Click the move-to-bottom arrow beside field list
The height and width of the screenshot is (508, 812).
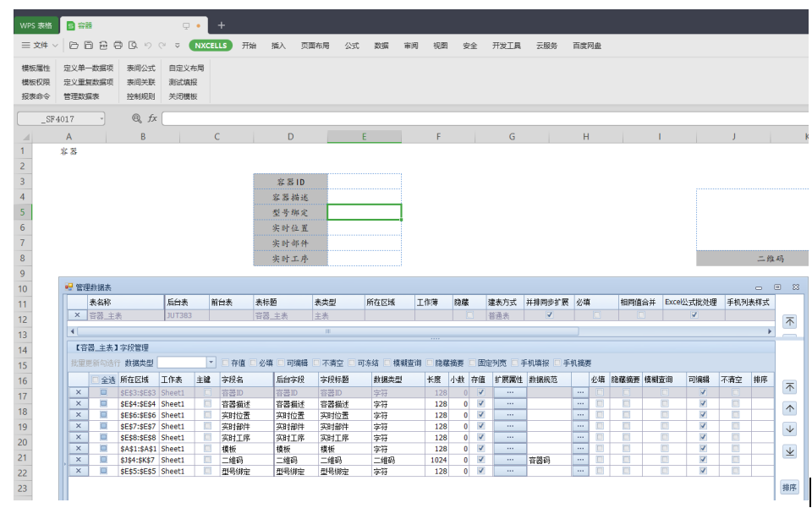pyautogui.click(x=789, y=451)
